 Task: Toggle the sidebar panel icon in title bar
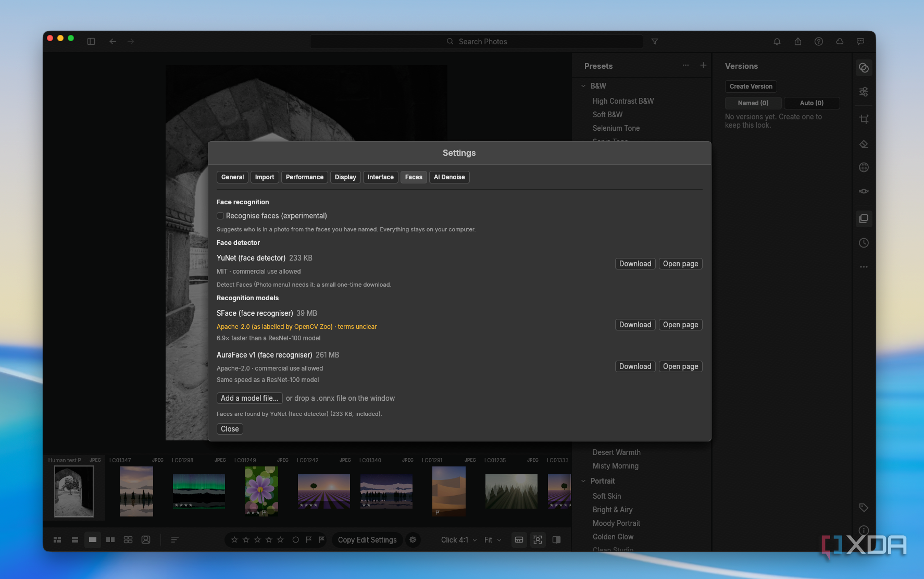[x=91, y=41]
